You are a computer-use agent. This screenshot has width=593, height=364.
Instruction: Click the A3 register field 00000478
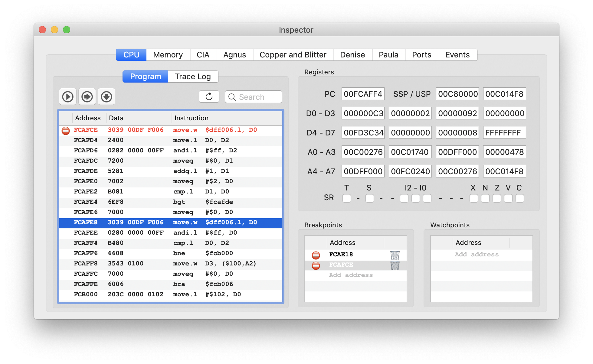[505, 152]
